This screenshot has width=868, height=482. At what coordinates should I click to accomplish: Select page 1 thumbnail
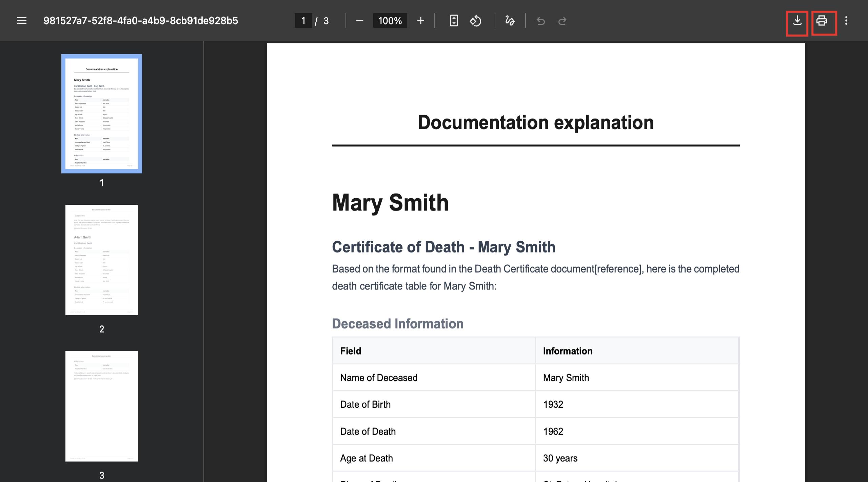[102, 114]
